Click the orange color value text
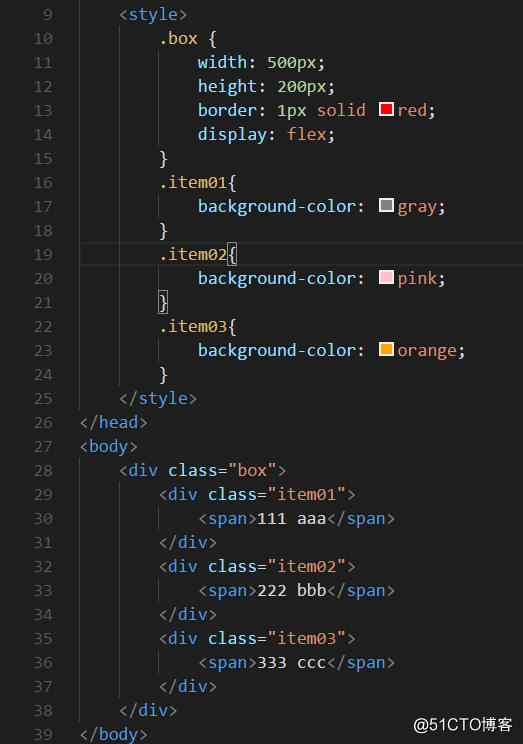The image size is (523, 744). click(427, 351)
